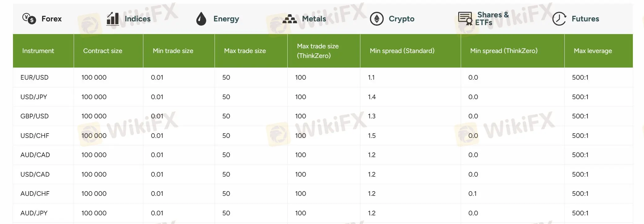This screenshot has height=224, width=644.
Task: Select the Shares & ETFs certificate icon
Action: [x=465, y=19]
